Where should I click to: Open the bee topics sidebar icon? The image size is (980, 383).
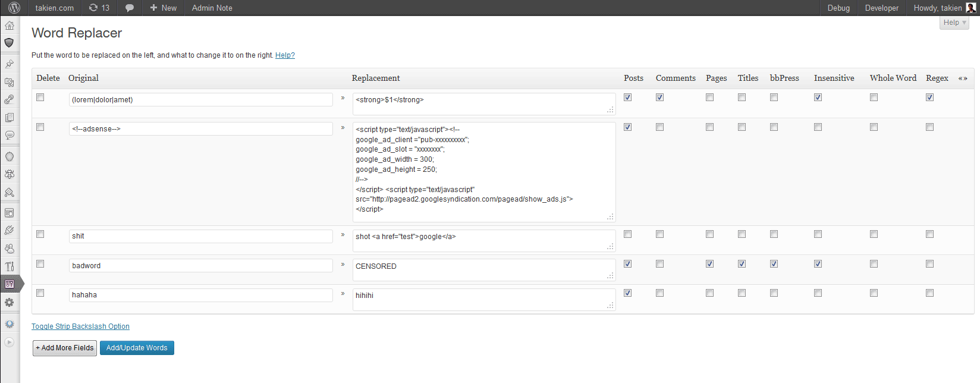(10, 174)
